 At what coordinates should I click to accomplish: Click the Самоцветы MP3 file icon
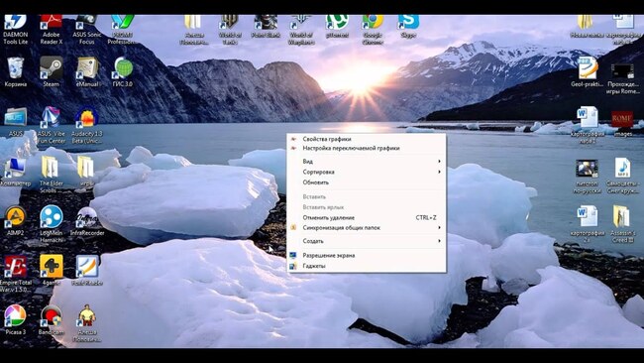[x=622, y=175]
